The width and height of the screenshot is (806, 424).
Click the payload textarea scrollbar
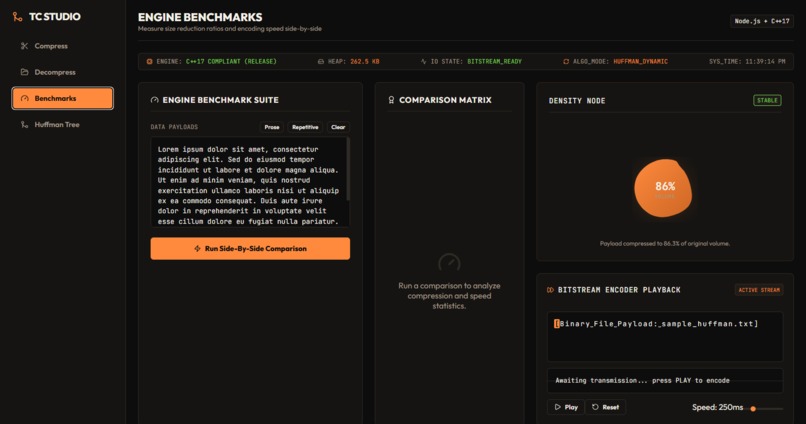[x=348, y=170]
